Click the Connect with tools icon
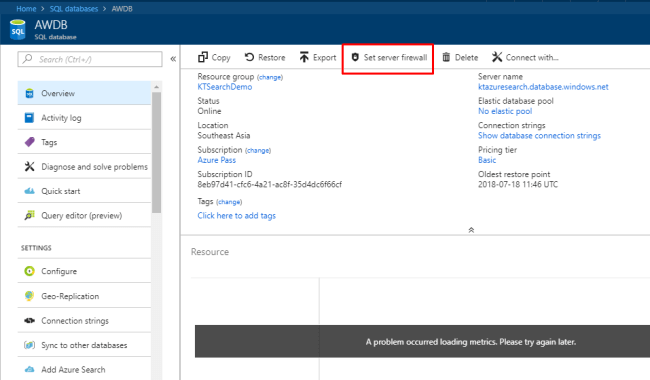Viewport: 650px width, 380px height. coord(497,57)
